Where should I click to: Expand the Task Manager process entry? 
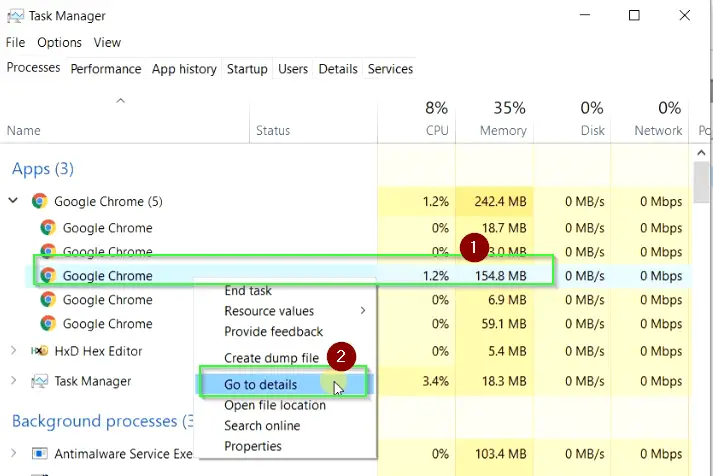point(13,381)
